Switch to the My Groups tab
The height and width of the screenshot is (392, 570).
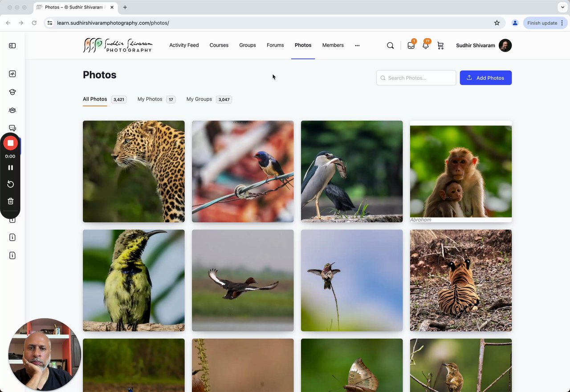pos(199,99)
